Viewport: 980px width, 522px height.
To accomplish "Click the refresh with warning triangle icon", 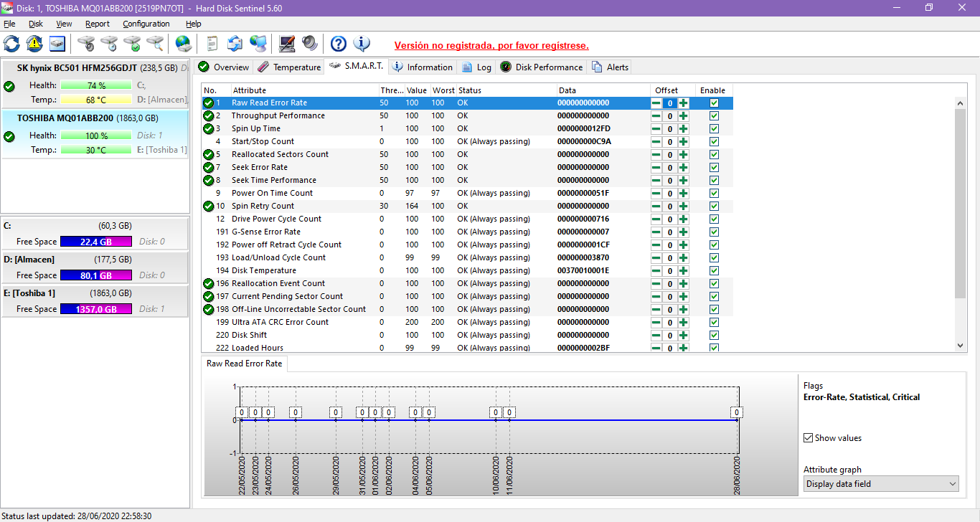I will point(34,44).
